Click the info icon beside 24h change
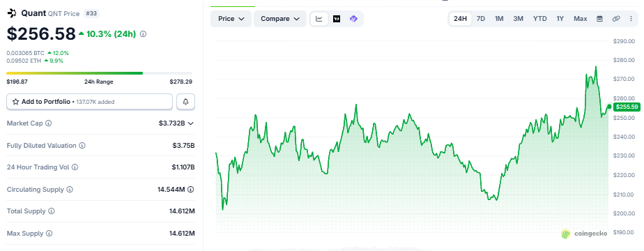 click(x=143, y=34)
